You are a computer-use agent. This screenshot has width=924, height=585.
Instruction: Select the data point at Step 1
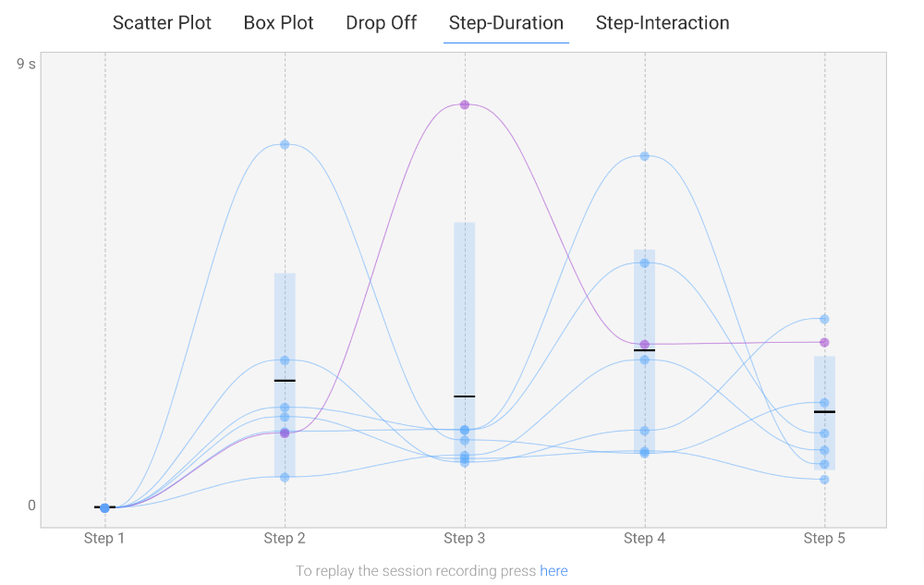click(x=104, y=507)
